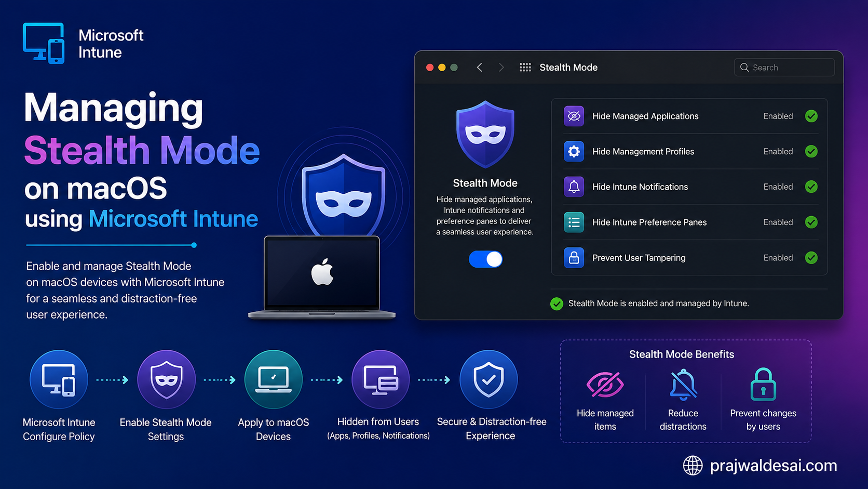Click the Hide Intune Preference Panes green checkmark
Image resolution: width=868 pixels, height=489 pixels.
[x=811, y=222]
